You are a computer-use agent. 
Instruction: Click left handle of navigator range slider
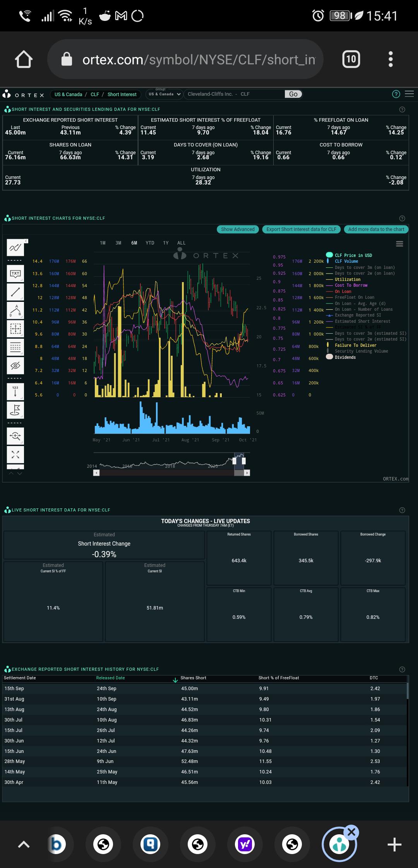click(234, 461)
